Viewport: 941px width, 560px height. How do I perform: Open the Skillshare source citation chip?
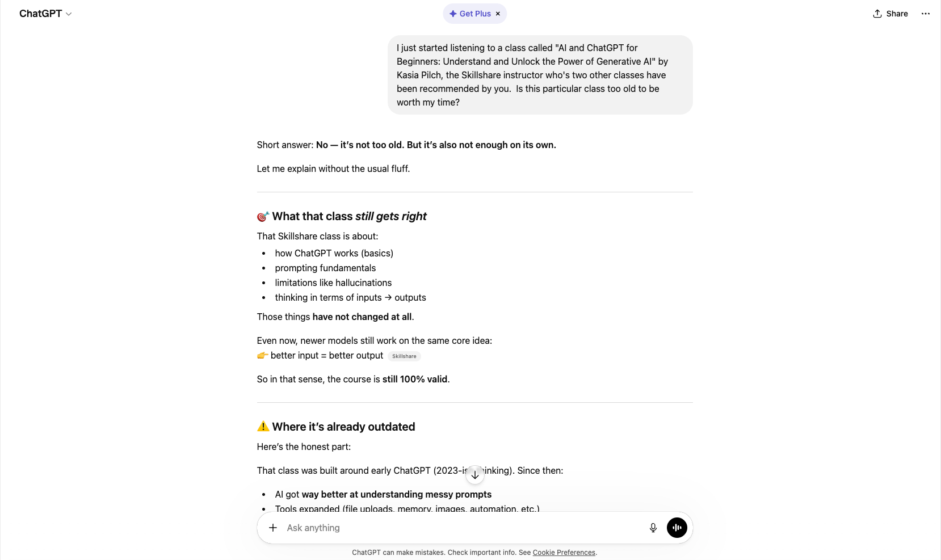[x=404, y=356]
